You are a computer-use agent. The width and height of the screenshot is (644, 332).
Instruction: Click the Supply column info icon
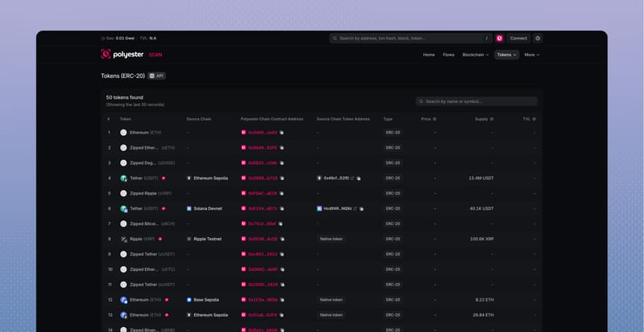(492, 119)
